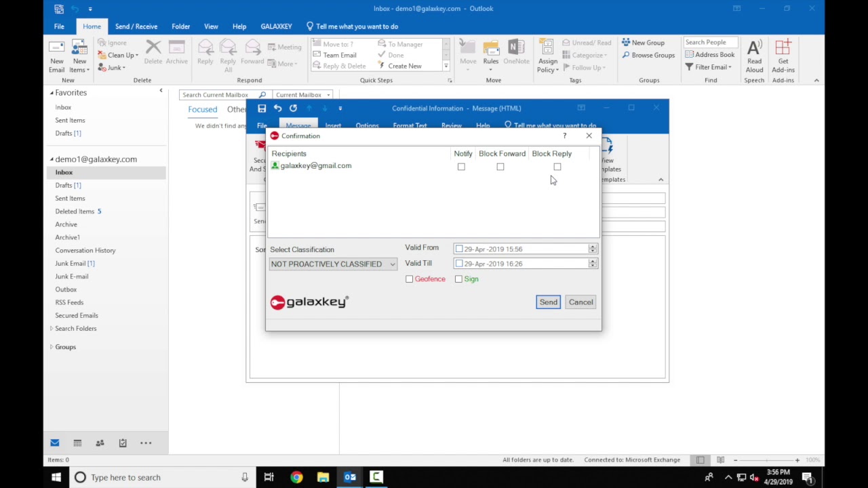Click the Save icon in the message window
Screen dimensions: 868x488
tap(262, 108)
